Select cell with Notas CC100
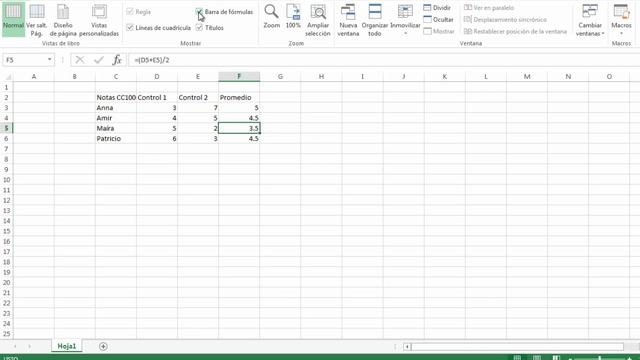 tap(116, 98)
